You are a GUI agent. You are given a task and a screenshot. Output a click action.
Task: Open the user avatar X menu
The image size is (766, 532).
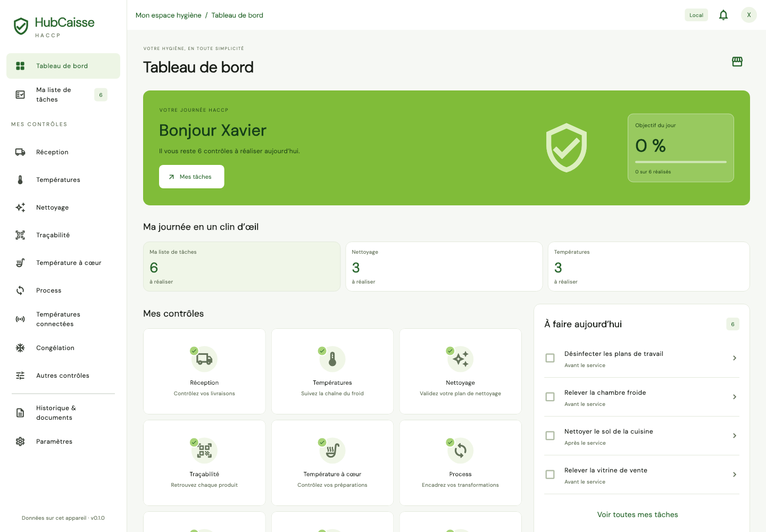click(x=749, y=15)
